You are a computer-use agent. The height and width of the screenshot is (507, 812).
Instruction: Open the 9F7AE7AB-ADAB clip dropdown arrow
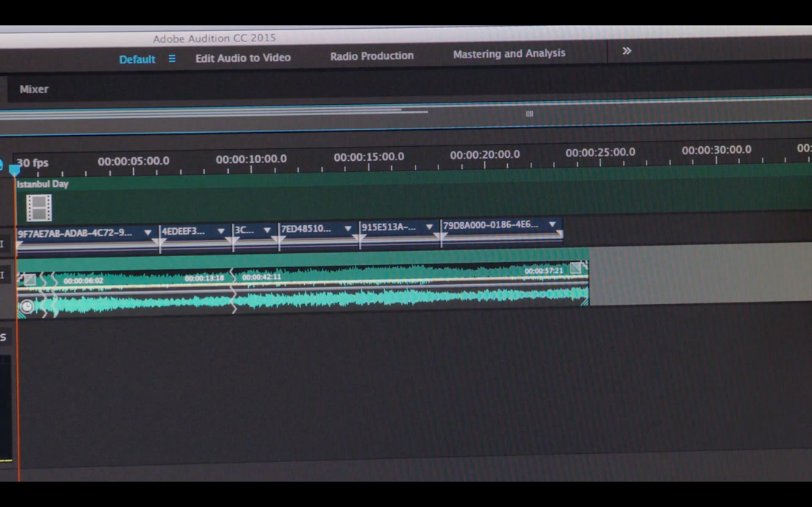[x=148, y=232]
